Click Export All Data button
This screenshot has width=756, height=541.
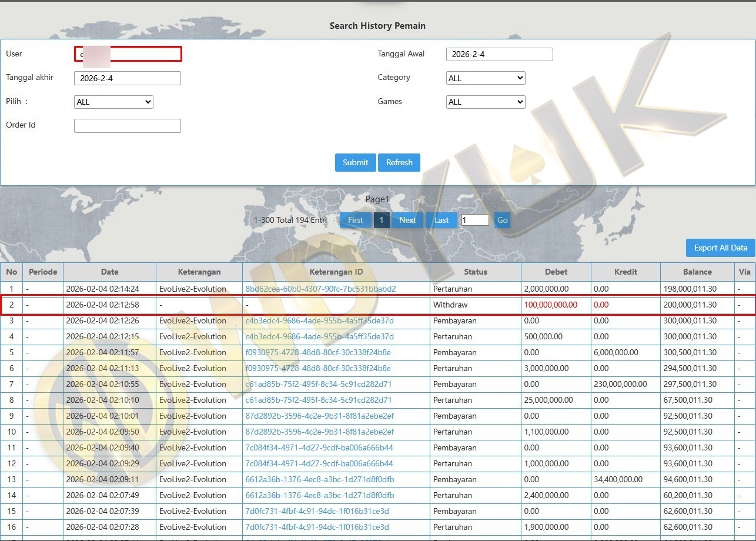[x=720, y=248]
